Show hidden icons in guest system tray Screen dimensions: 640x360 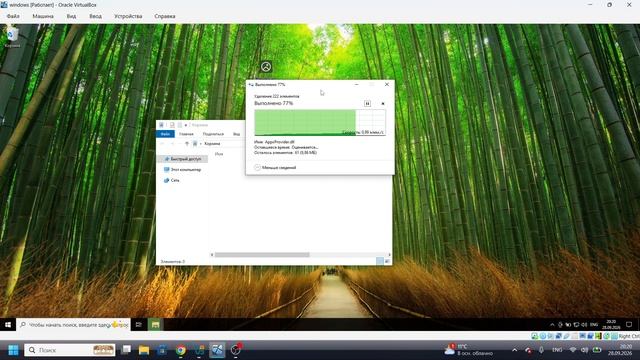click(x=552, y=325)
